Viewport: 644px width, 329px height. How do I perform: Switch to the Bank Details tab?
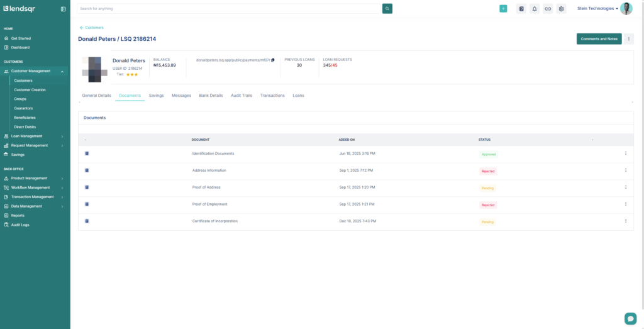211,95
